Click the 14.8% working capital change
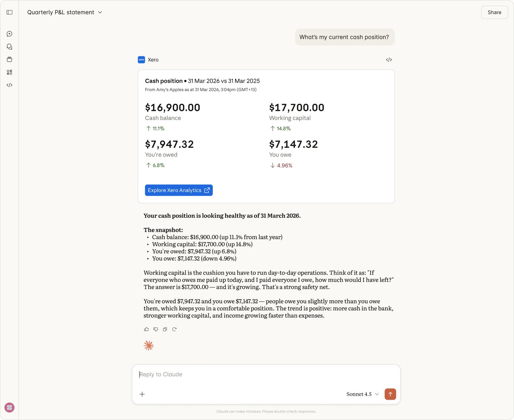This screenshot has width=514, height=420. point(280,129)
